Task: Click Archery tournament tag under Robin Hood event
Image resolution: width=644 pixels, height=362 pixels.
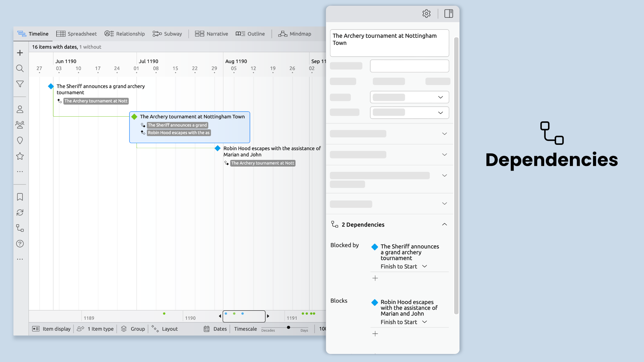Action: 263,163
